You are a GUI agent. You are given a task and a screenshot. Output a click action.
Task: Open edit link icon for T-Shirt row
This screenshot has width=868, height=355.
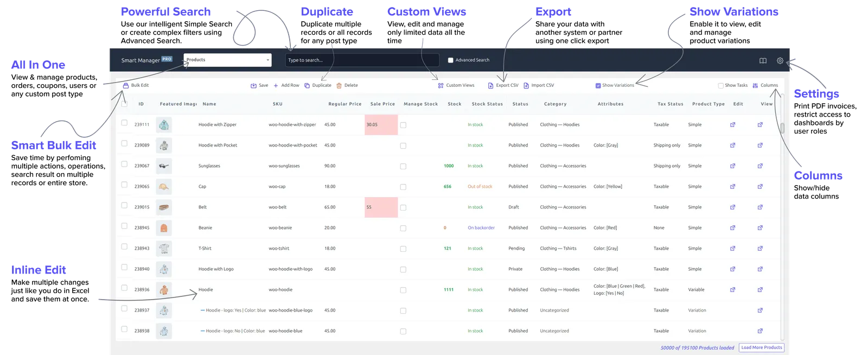pyautogui.click(x=732, y=249)
